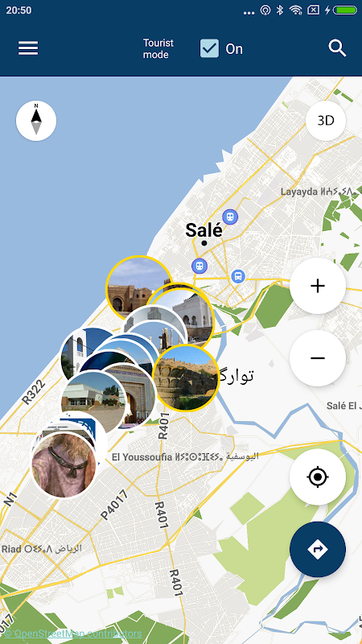Select the train station marker below Salé
362x644 pixels.
pos(200,266)
